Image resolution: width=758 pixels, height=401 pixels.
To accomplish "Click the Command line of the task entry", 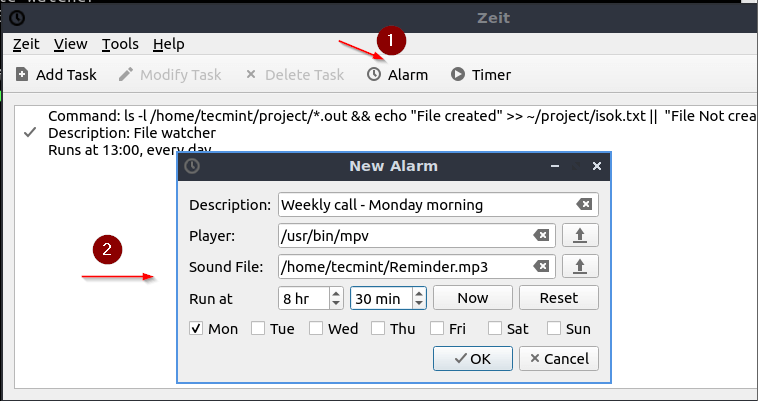I will click(x=403, y=116).
